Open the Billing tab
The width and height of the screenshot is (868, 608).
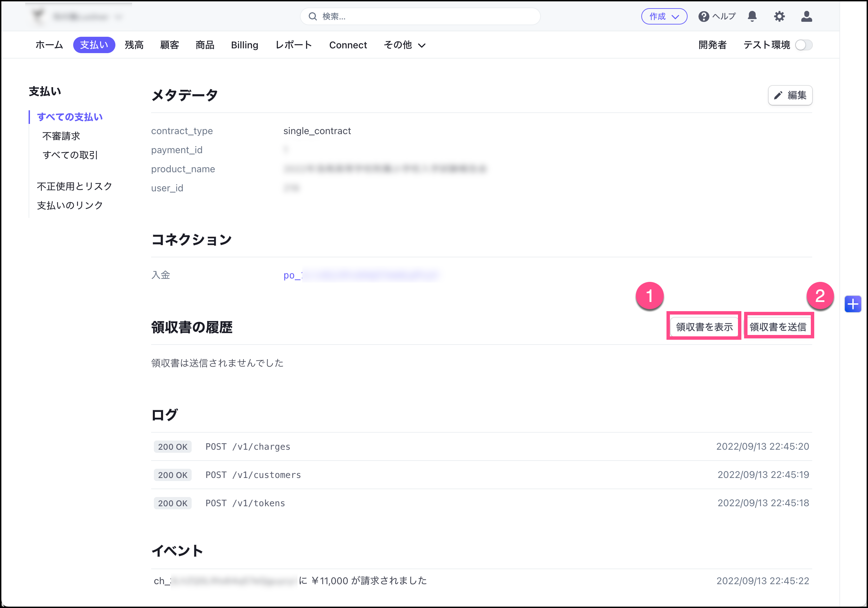click(x=245, y=45)
